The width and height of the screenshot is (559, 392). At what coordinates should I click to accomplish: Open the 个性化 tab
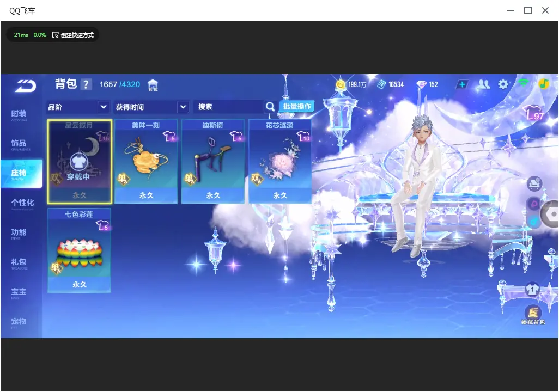coord(21,204)
